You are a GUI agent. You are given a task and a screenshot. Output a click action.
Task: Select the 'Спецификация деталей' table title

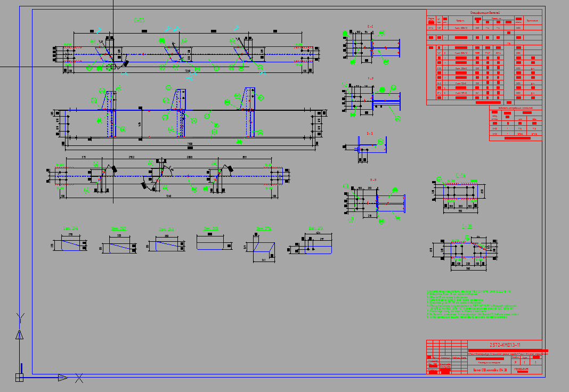point(485,13)
